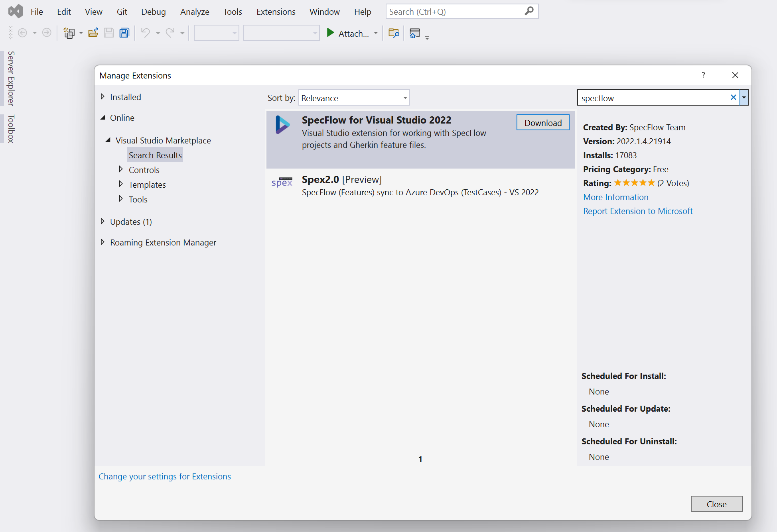Expand the Templates tree node
This screenshot has width=777, height=532.
(121, 184)
